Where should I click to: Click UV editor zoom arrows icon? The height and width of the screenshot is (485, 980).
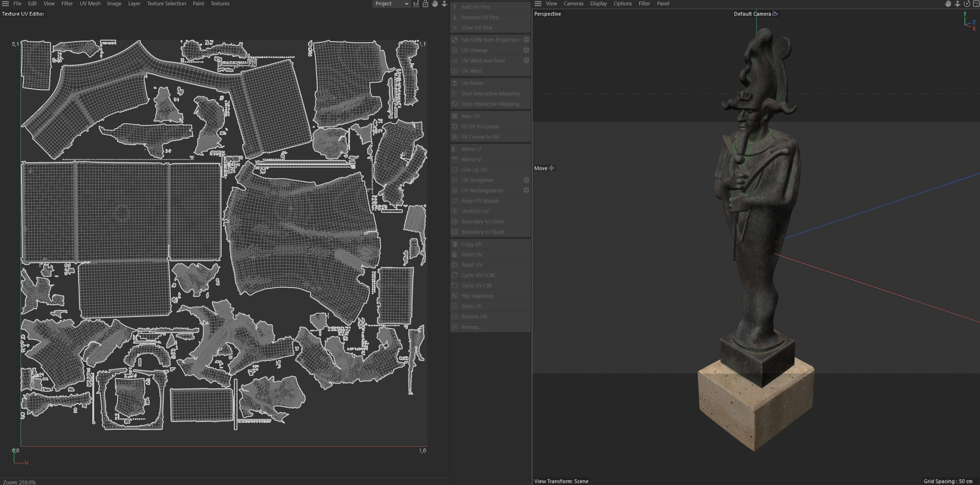[444, 4]
